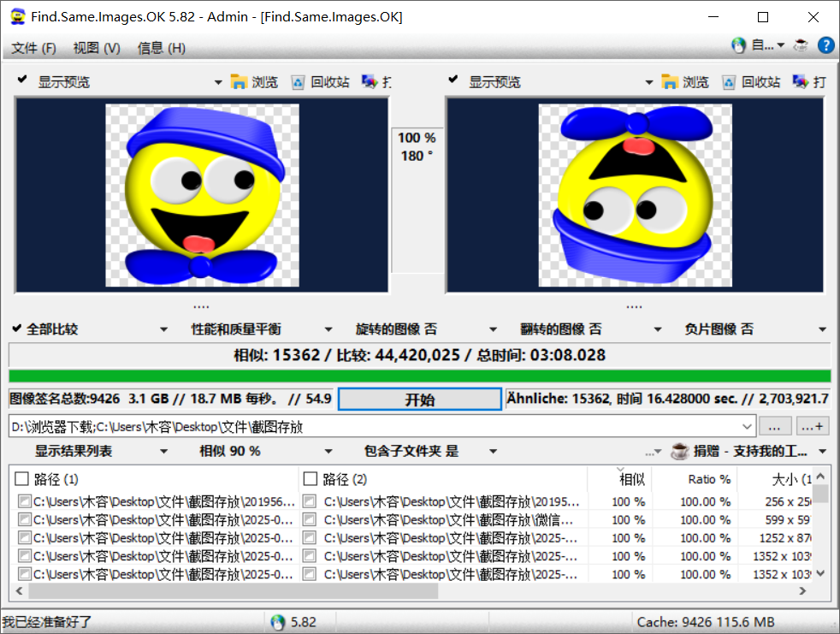Open the left pane 浏览 browse icon
This screenshot has height=634, width=840.
pyautogui.click(x=240, y=81)
